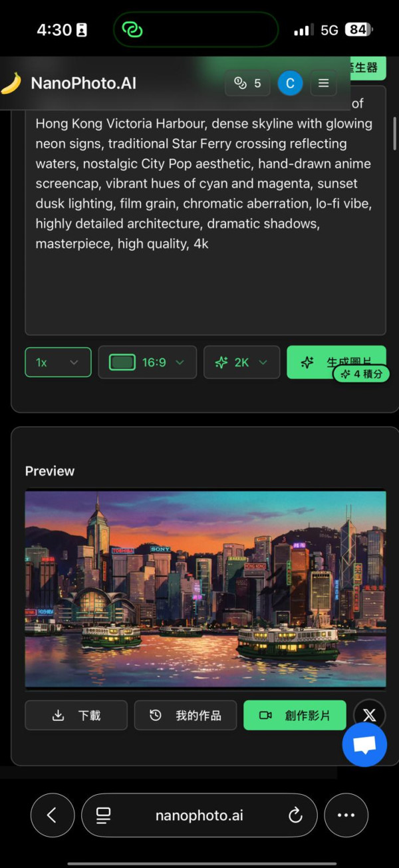Open the hamburger menu
399x868 pixels.
324,83
